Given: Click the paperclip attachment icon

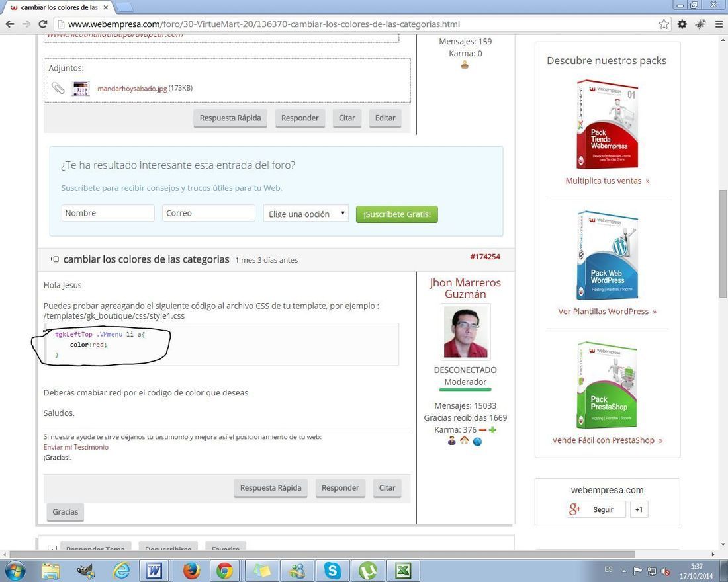Looking at the screenshot, I should pyautogui.click(x=58, y=88).
